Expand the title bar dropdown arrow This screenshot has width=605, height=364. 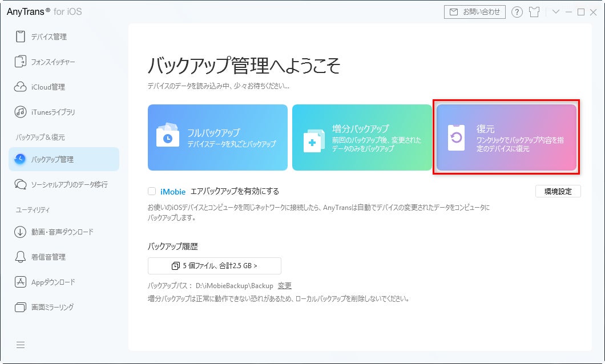click(x=556, y=11)
